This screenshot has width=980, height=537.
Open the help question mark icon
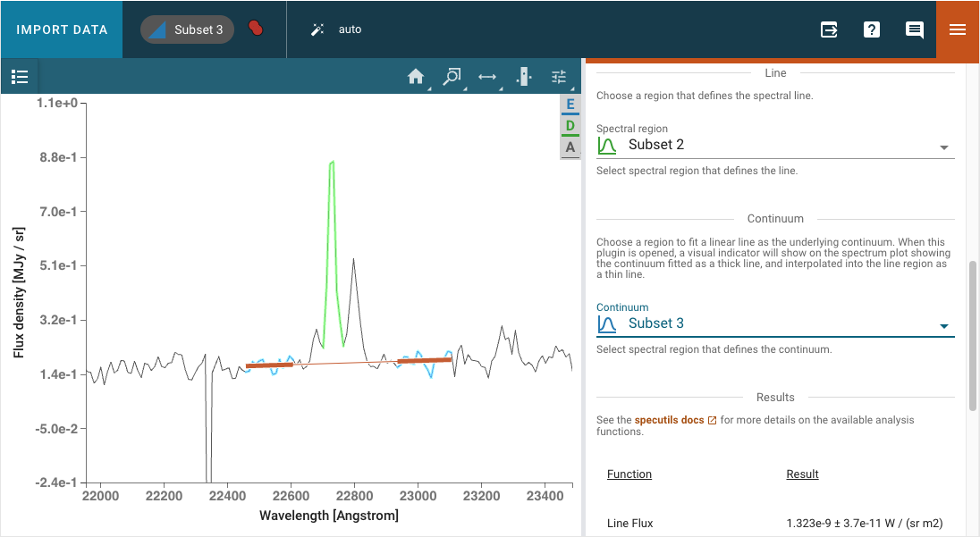tap(872, 29)
